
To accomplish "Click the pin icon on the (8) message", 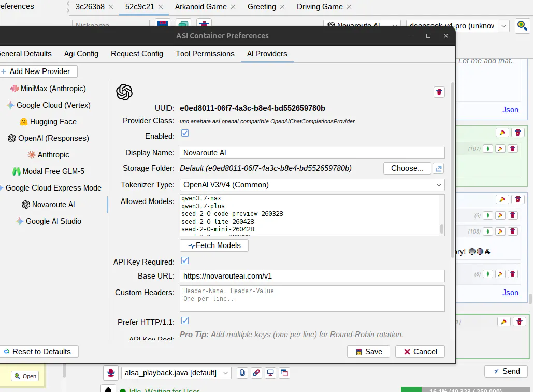I will (x=500, y=274).
